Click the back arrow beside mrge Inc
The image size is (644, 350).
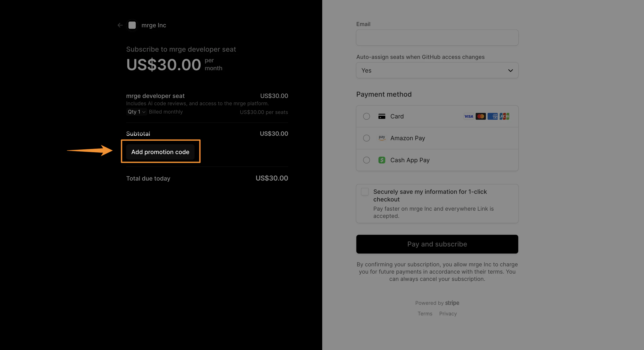coord(120,25)
